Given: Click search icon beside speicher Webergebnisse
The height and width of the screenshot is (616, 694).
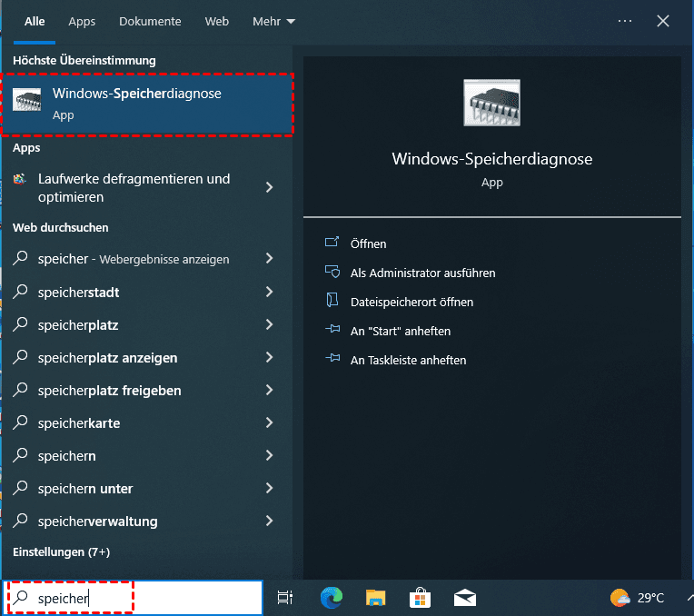Looking at the screenshot, I should 20,258.
